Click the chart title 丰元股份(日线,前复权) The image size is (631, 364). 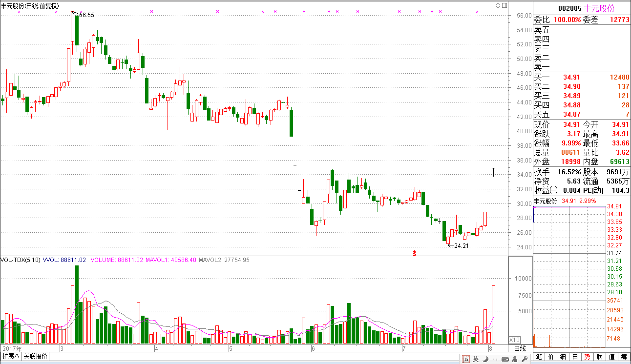click(x=30, y=5)
